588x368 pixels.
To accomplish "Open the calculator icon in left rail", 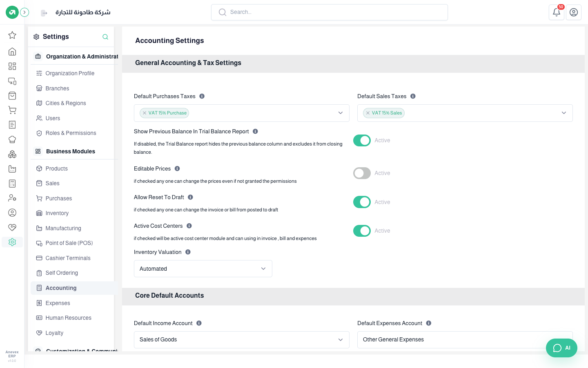I will tap(12, 184).
